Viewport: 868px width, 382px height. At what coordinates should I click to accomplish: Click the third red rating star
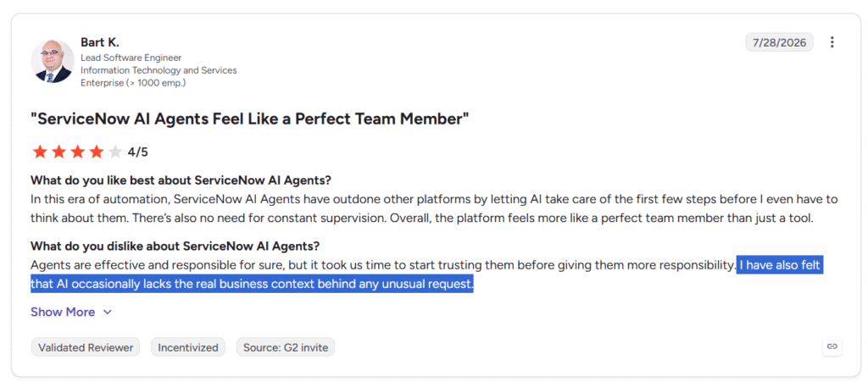[x=77, y=152]
